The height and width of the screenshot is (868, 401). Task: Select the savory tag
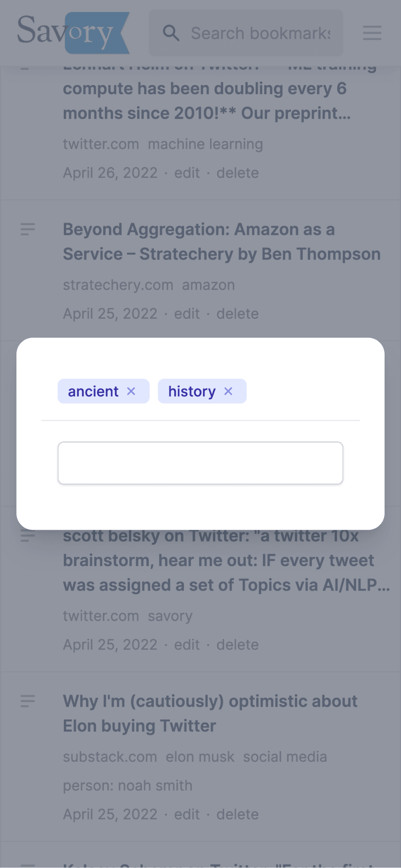[x=170, y=616]
